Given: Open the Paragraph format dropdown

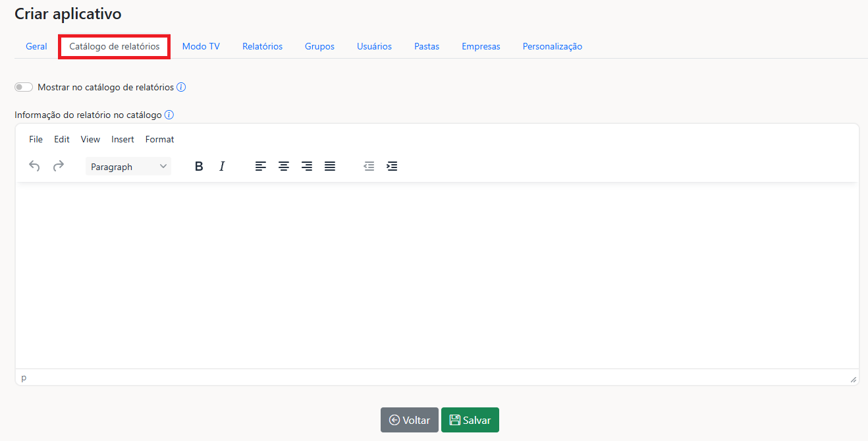Looking at the screenshot, I should [x=128, y=167].
